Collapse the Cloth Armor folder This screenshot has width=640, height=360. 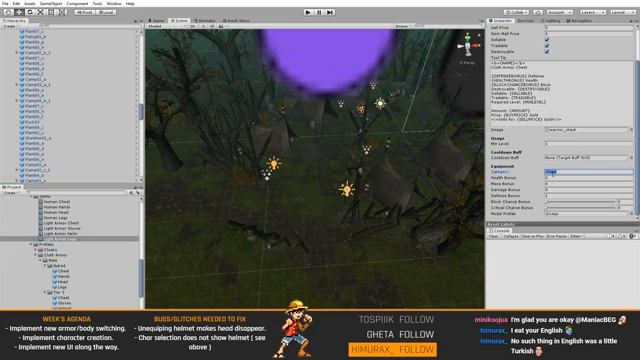36,255
